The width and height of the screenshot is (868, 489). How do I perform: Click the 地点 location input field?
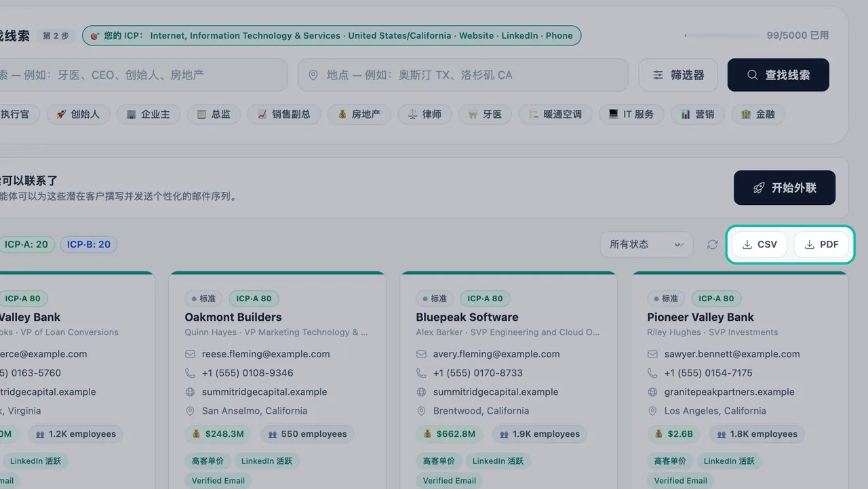coord(463,75)
